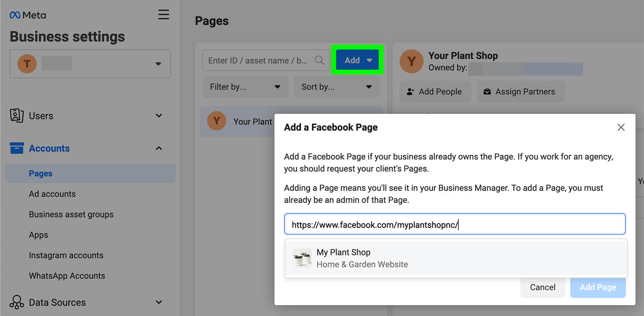644x316 pixels.
Task: Click the asset search input field
Action: pos(266,60)
